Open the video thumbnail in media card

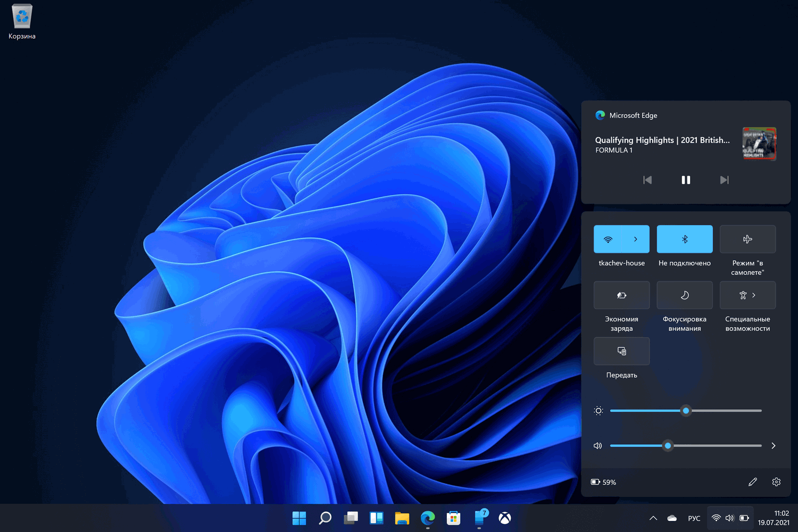[759, 144]
